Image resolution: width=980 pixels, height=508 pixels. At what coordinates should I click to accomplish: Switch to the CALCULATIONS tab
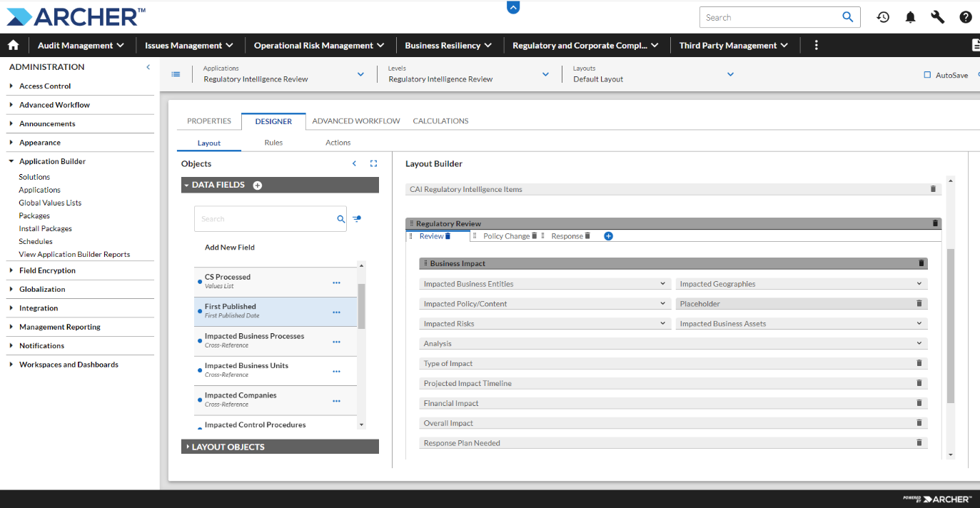[x=440, y=121]
